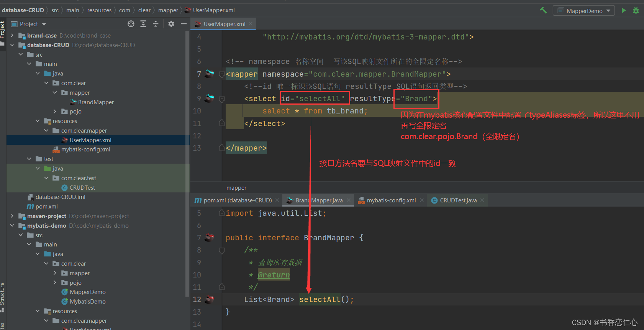Screen dimensions: 644x330
Task: Open BrandMapper in the project tree
Action: click(95, 102)
